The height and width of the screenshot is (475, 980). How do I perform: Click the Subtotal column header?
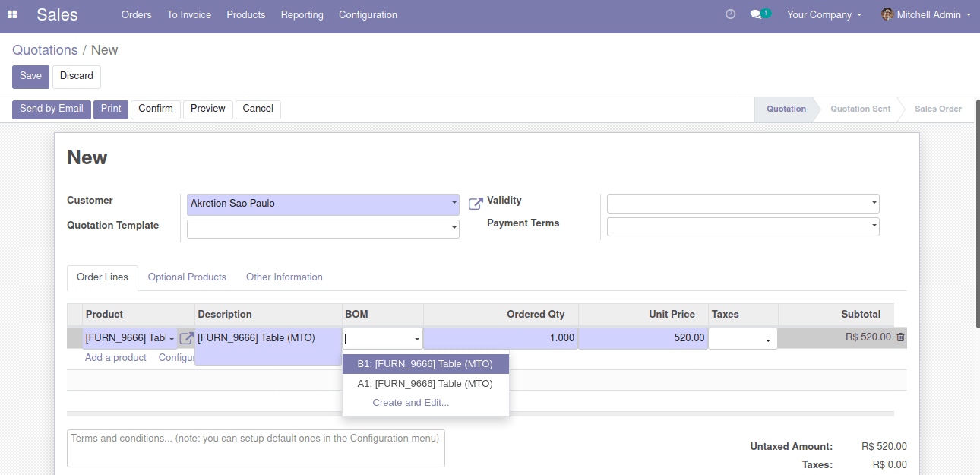click(x=836, y=315)
